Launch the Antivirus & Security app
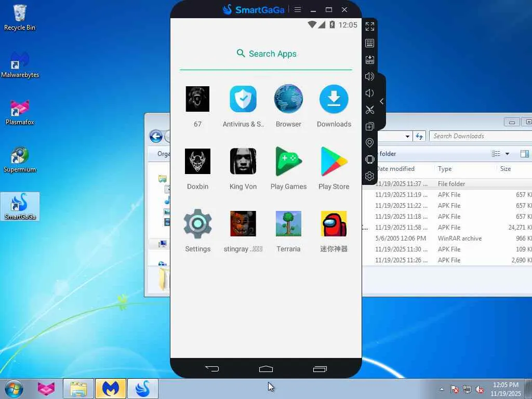The height and width of the screenshot is (399, 532). click(x=243, y=99)
